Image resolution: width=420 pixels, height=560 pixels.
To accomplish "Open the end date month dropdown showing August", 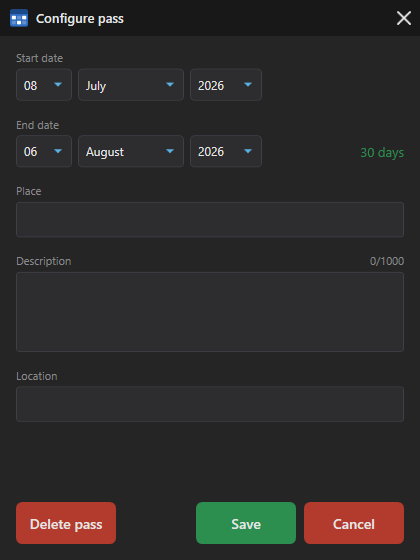I will 131,151.
